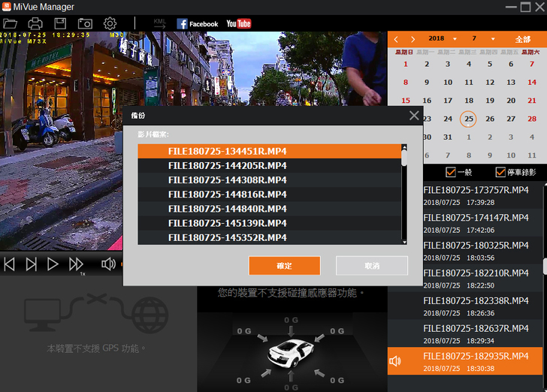Select calendar day 24
This screenshot has width=547, height=392.
point(448,119)
